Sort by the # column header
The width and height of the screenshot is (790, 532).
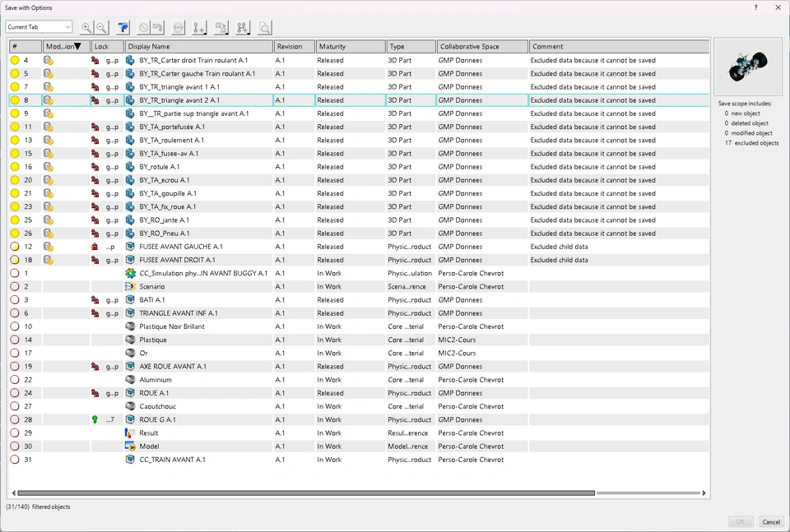[26, 46]
